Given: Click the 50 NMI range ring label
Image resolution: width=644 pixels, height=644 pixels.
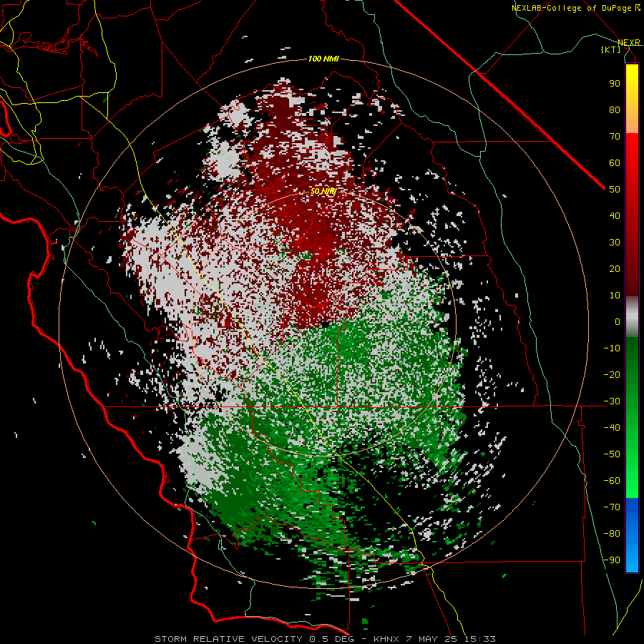Looking at the screenshot, I should [323, 191].
